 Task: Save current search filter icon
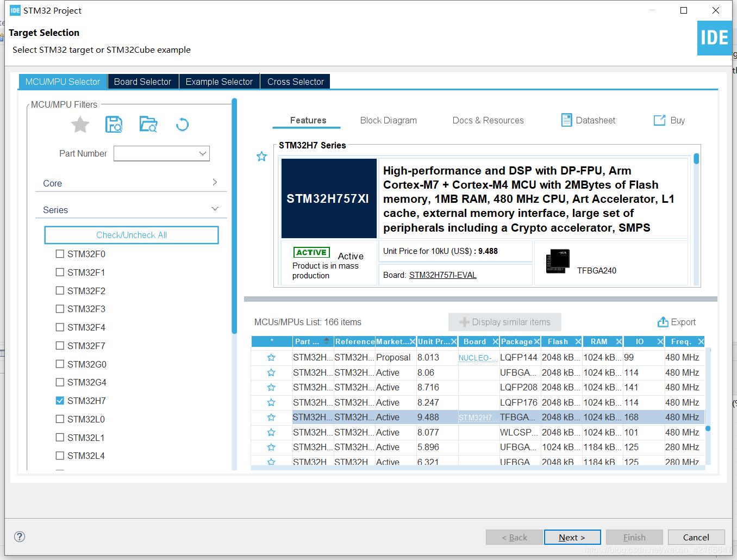click(114, 125)
